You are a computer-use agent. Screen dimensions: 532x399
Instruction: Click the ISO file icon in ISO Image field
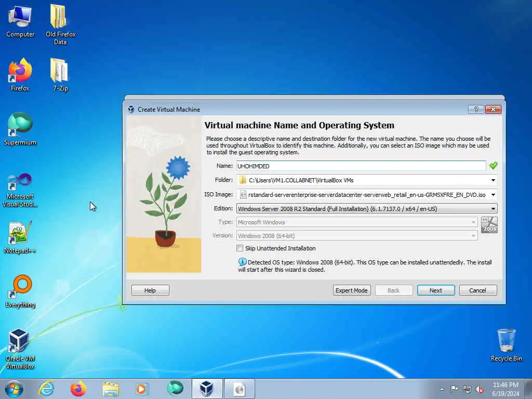(x=243, y=194)
